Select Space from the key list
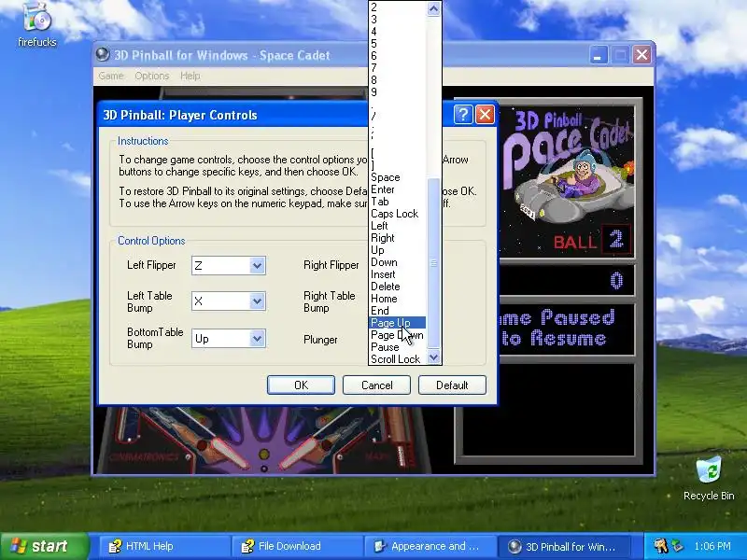This screenshot has height=560, width=747. pyautogui.click(x=398, y=177)
